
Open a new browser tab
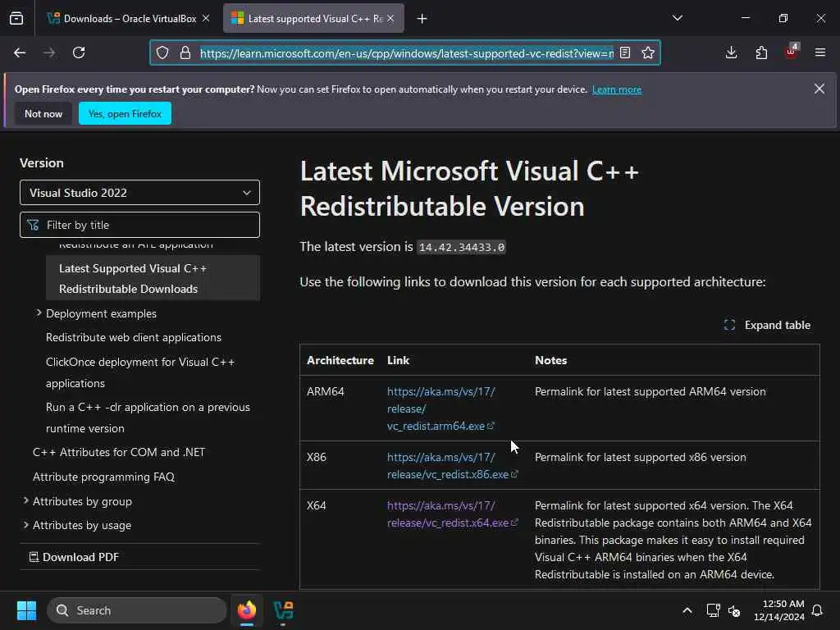(422, 19)
